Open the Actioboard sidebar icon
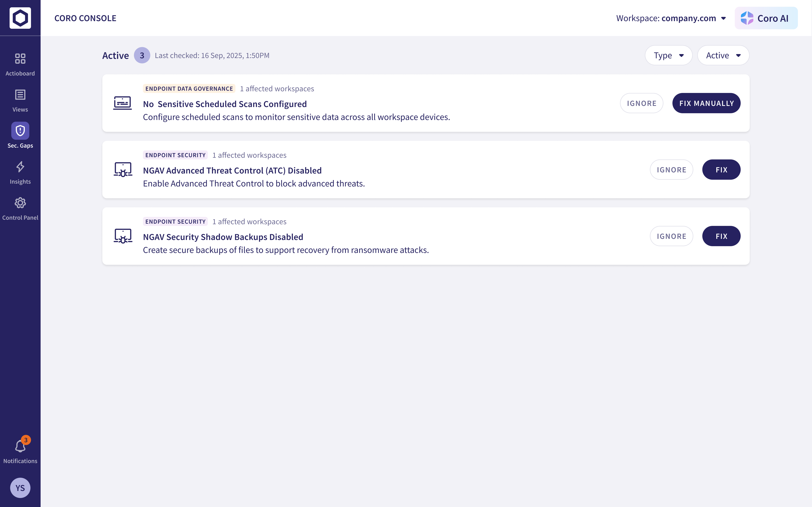The height and width of the screenshot is (507, 812). (20, 59)
